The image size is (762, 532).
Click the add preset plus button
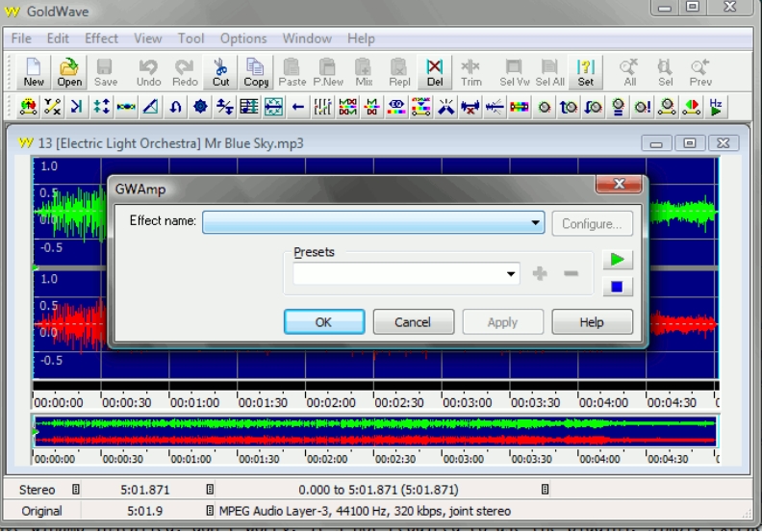(x=540, y=273)
